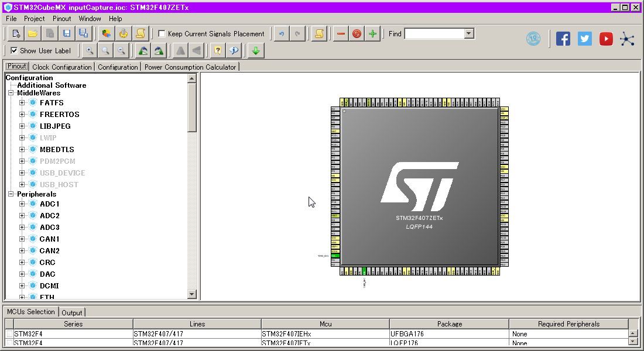Click the red circular prohibit icon
Image resolution: width=644 pixels, height=351 pixels.
357,34
